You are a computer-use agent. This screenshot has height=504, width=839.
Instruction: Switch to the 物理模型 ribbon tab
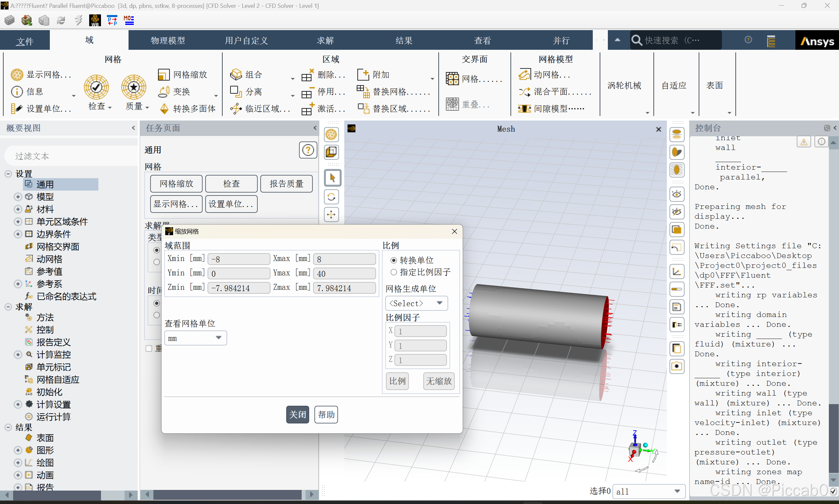click(168, 40)
